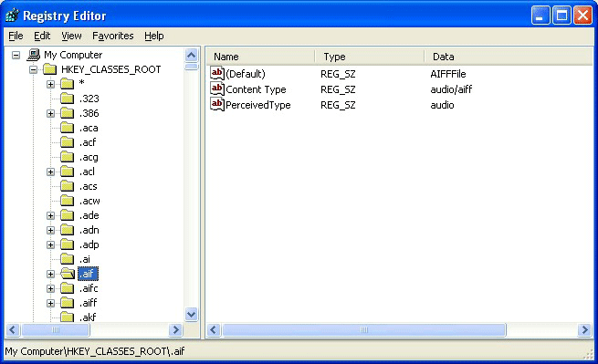The image size is (598, 364).
Task: Expand the * key
Action: 50,84
